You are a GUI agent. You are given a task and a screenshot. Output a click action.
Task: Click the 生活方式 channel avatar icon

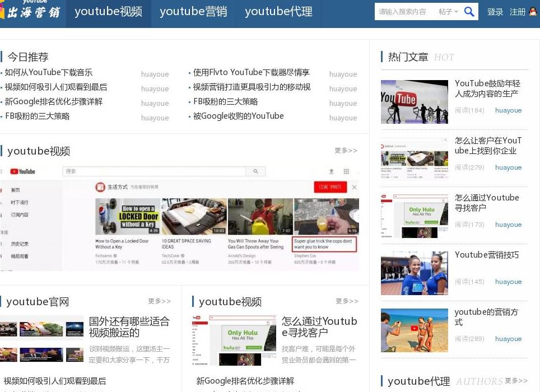pyautogui.click(x=100, y=187)
